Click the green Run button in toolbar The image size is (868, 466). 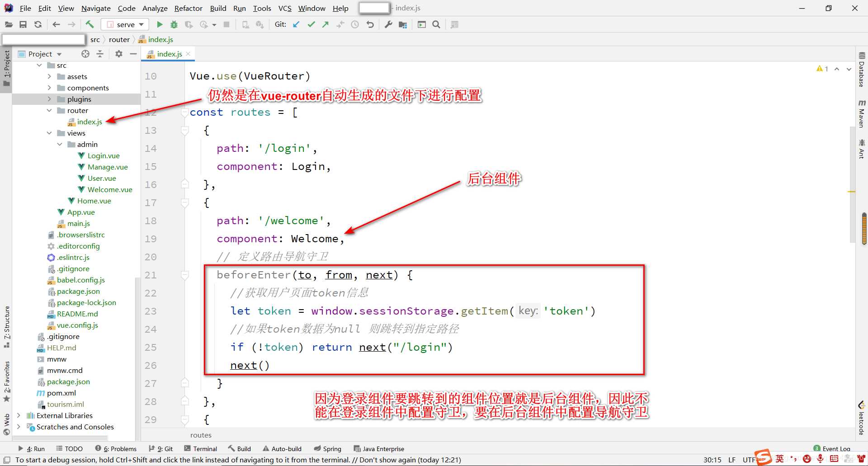point(160,24)
